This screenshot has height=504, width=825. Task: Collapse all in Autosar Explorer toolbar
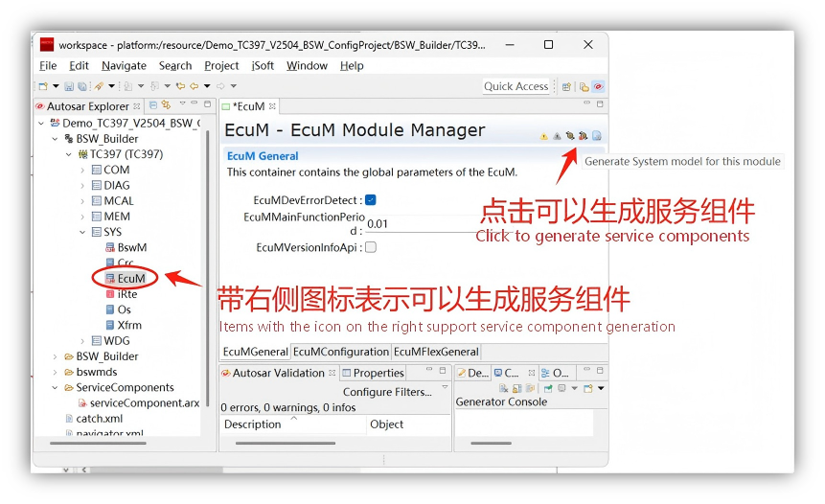point(153,105)
